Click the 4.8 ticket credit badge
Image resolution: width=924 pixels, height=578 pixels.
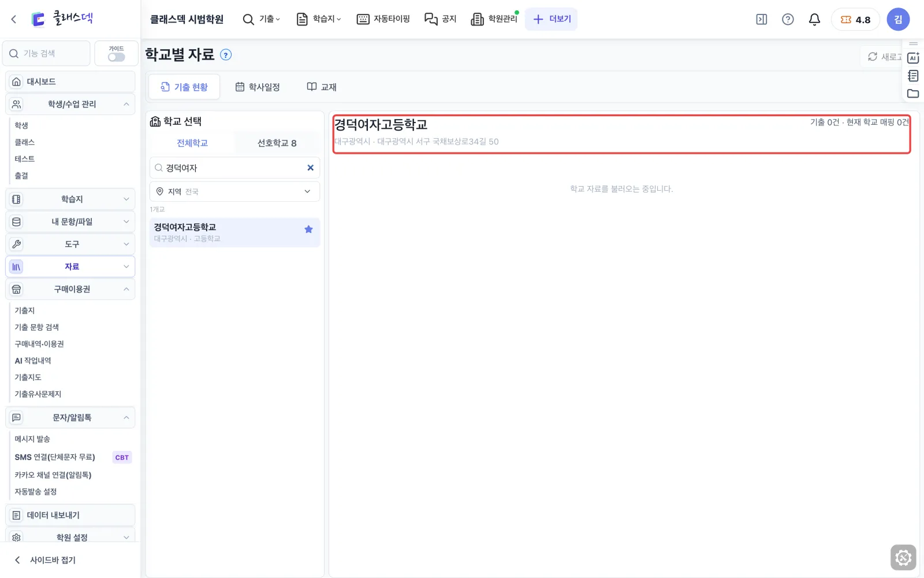click(855, 19)
